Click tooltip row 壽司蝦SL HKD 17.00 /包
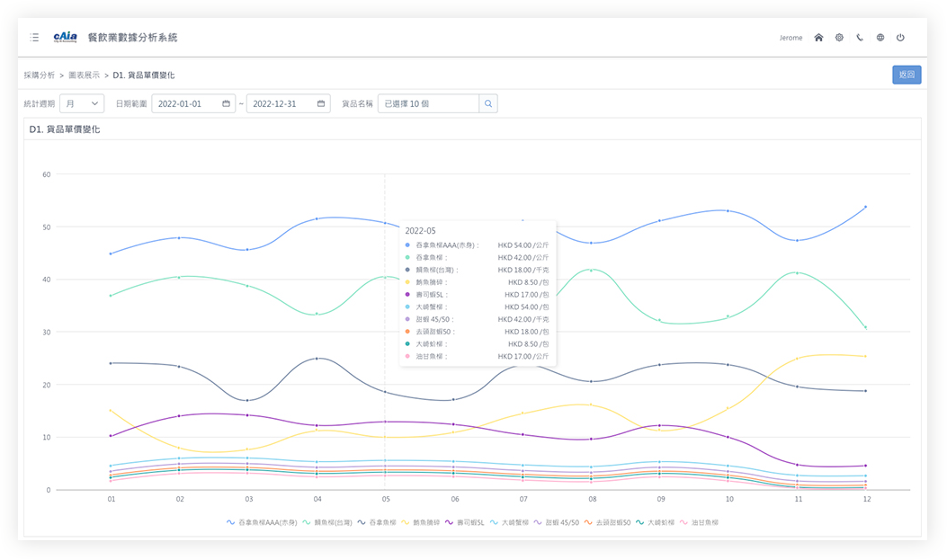The image size is (947, 560). pyautogui.click(x=478, y=295)
